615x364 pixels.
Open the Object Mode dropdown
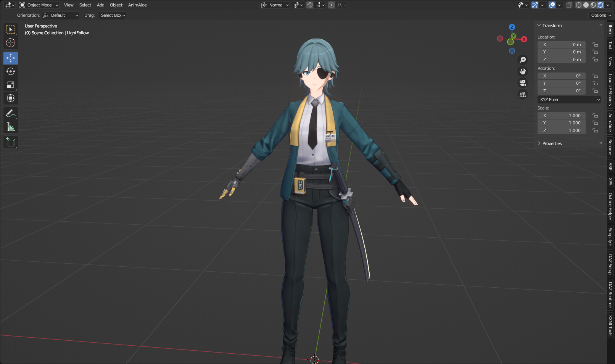click(x=39, y=5)
